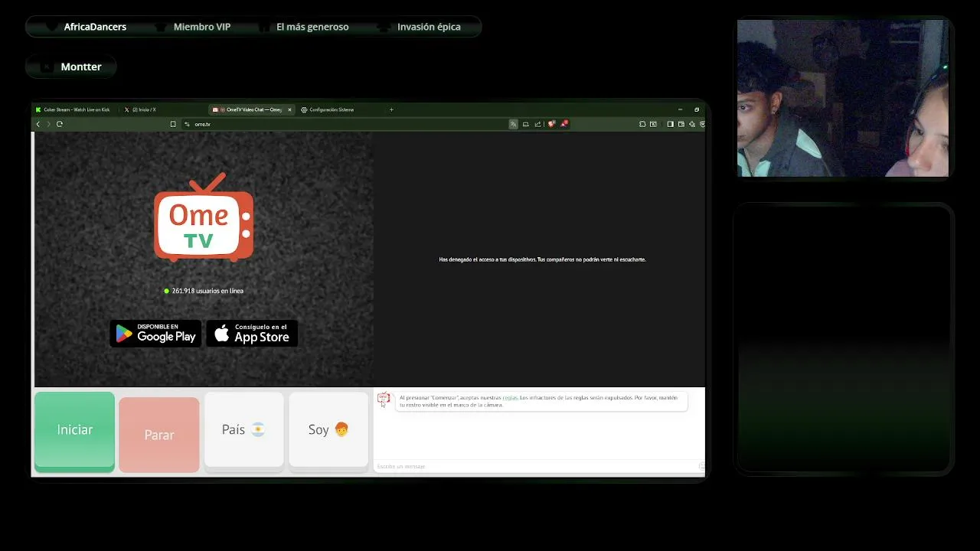
Task: Click the 261.918 usuarios en línea counter
Action: tap(204, 291)
